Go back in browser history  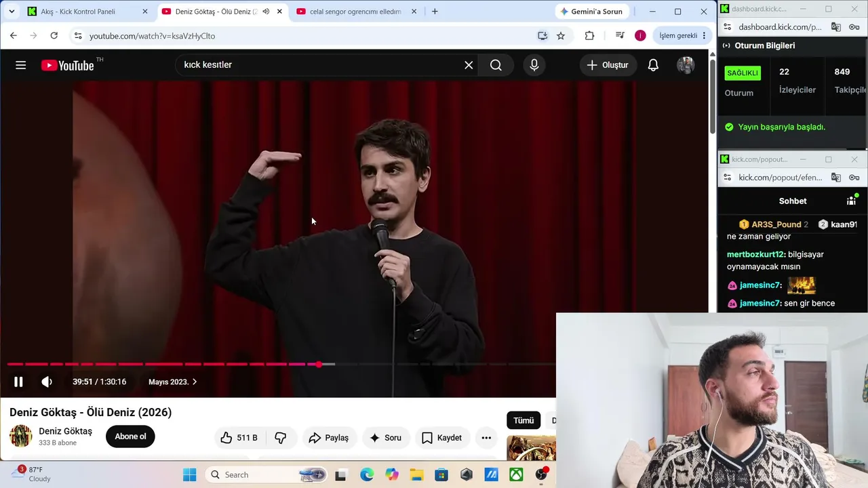tap(14, 36)
